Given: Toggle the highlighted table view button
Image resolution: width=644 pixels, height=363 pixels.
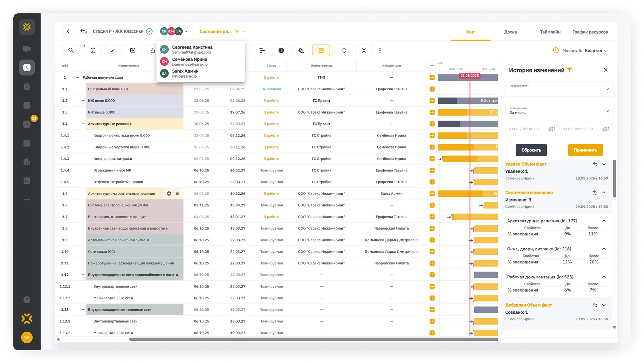Looking at the screenshot, I should coord(321,50).
